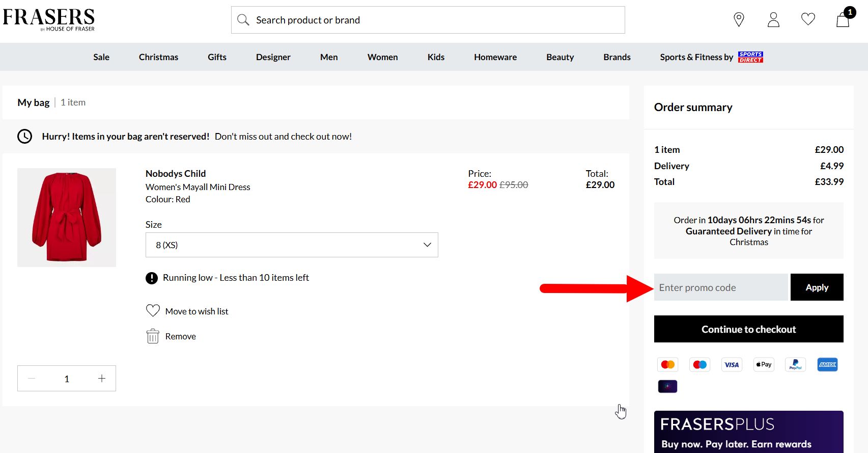The height and width of the screenshot is (453, 868).
Task: Click the search magnifier icon
Action: pos(243,20)
